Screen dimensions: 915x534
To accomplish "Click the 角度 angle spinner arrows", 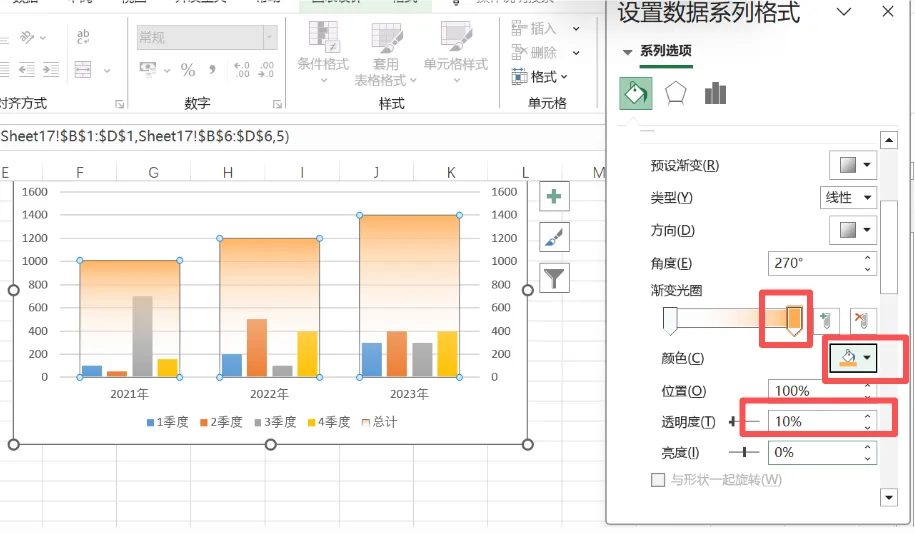I will point(868,263).
